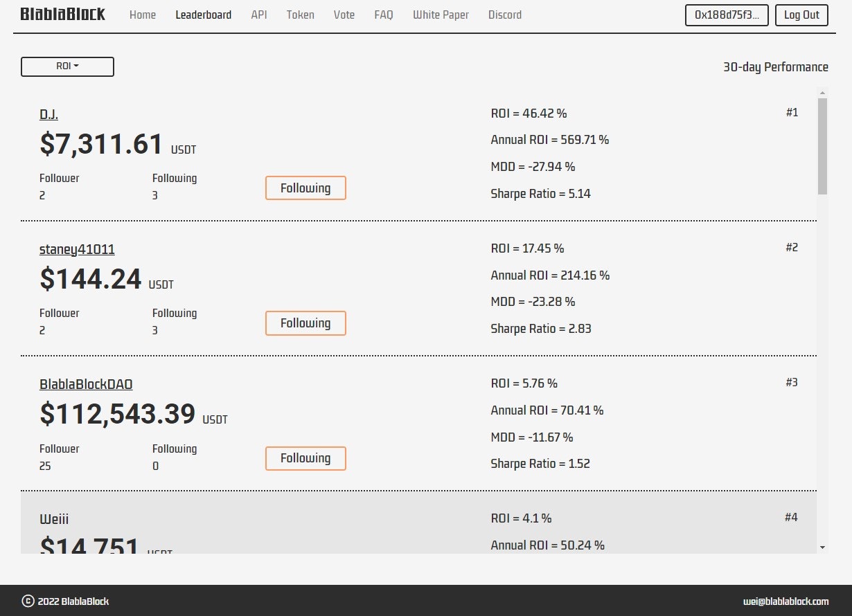
Task: Open the Token page
Action: [x=300, y=15]
